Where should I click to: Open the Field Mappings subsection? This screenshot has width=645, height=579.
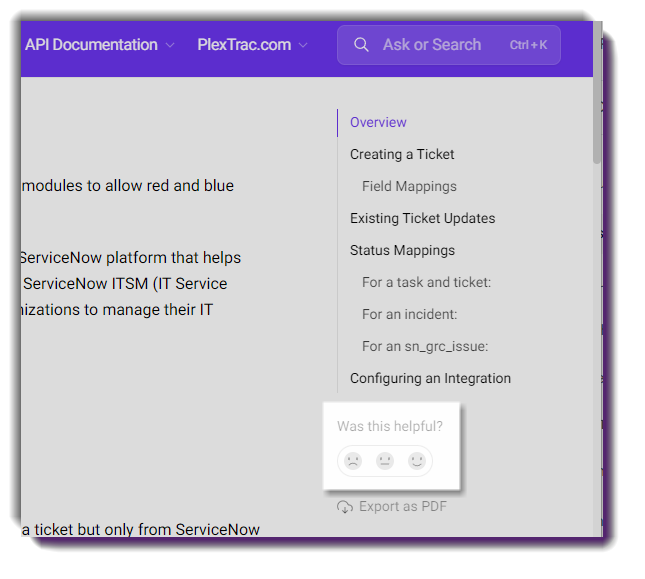[x=409, y=186]
